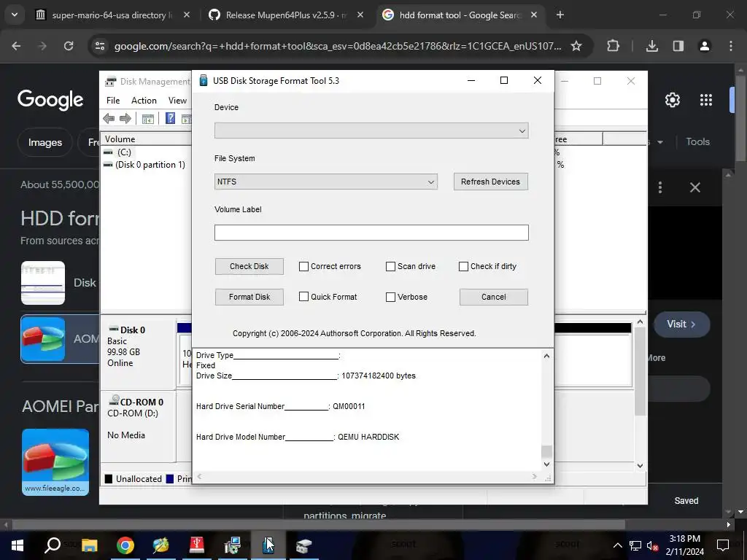Open a new Chrome tab
The height and width of the screenshot is (560, 747).
click(x=560, y=15)
